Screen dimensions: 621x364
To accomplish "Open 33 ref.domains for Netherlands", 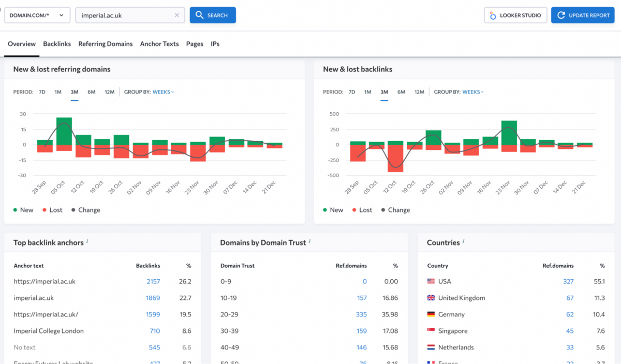I will tap(570, 347).
